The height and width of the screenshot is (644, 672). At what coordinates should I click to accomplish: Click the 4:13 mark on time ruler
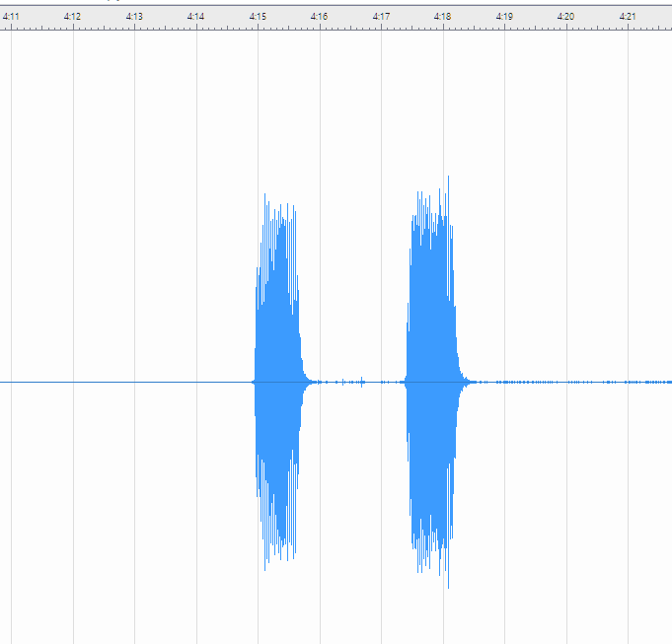click(134, 17)
